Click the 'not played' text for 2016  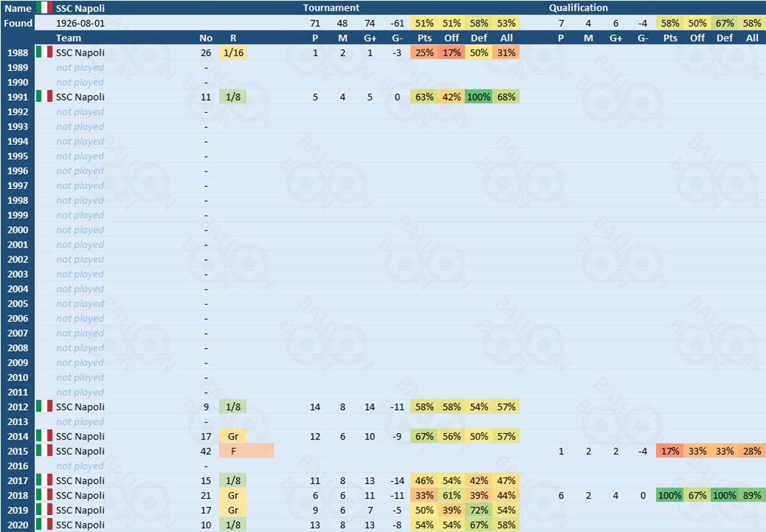80,466
